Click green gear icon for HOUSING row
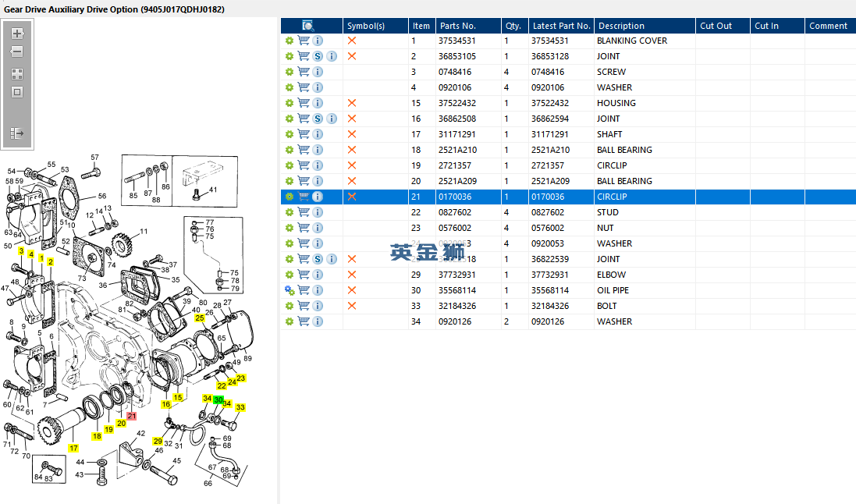The width and height of the screenshot is (856, 504). point(289,103)
